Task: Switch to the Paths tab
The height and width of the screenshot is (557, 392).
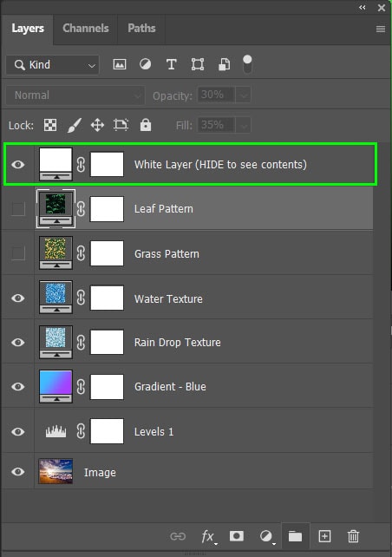Action: pyautogui.click(x=141, y=29)
